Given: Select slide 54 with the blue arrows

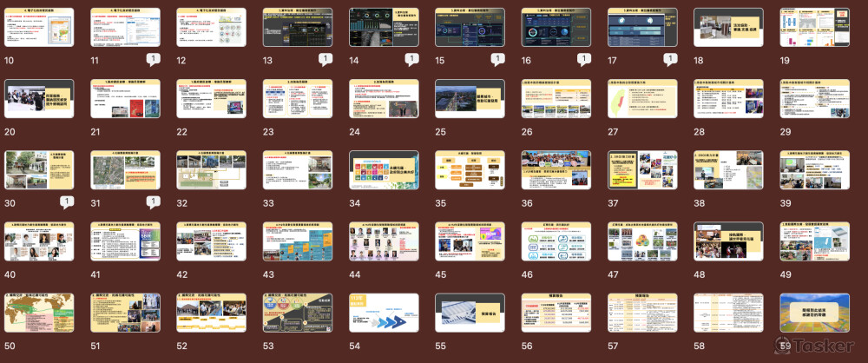Looking at the screenshot, I should point(384,313).
